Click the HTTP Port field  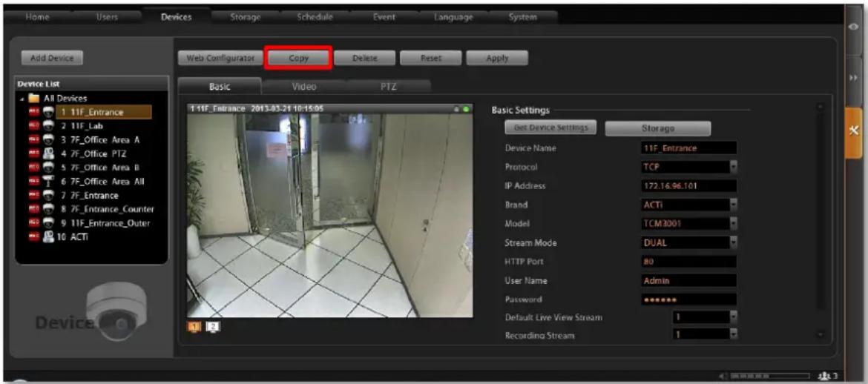click(x=688, y=261)
